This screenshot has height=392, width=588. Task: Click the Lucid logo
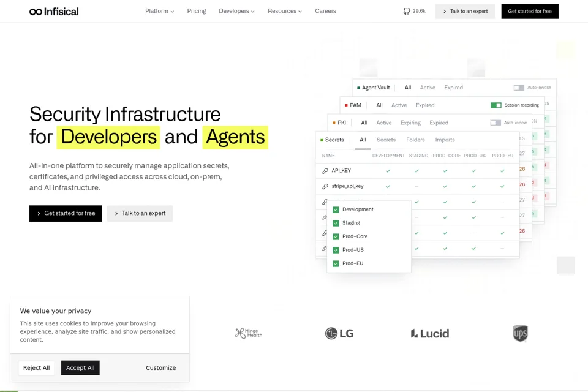(430, 333)
